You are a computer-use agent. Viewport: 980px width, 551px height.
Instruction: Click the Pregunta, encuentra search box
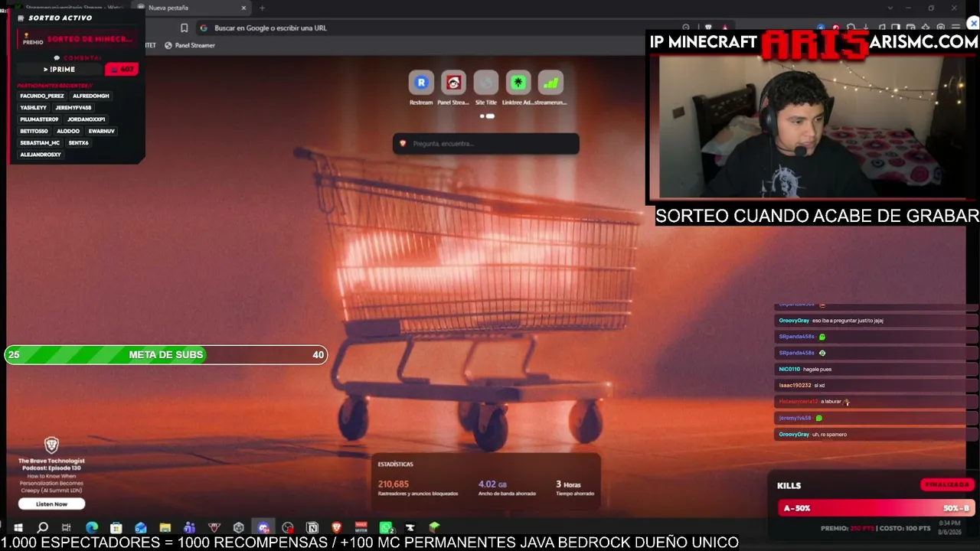tap(486, 143)
